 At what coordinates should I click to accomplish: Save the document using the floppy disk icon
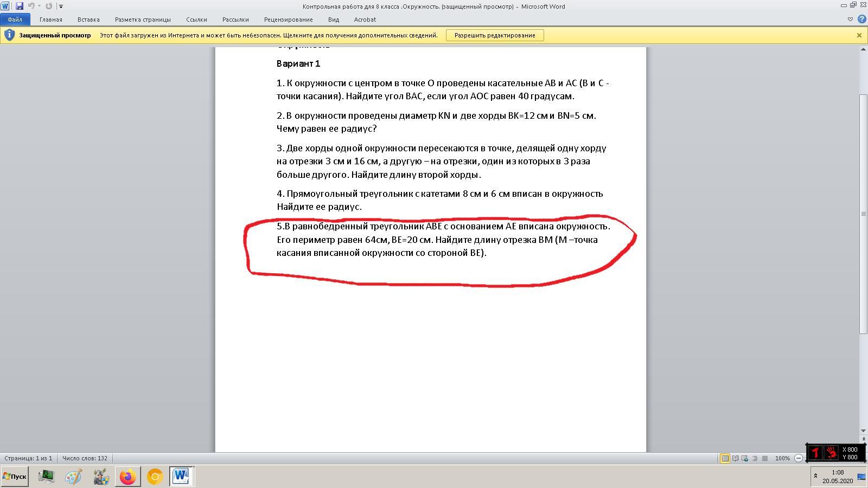[x=19, y=6]
